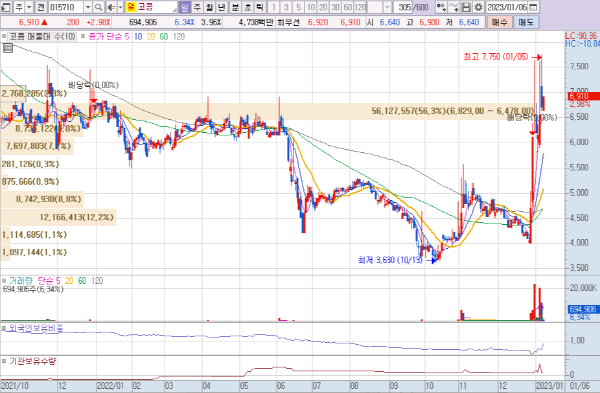Click the 최우선 best quote label
Screen dimensions: 600x393
coord(289,22)
